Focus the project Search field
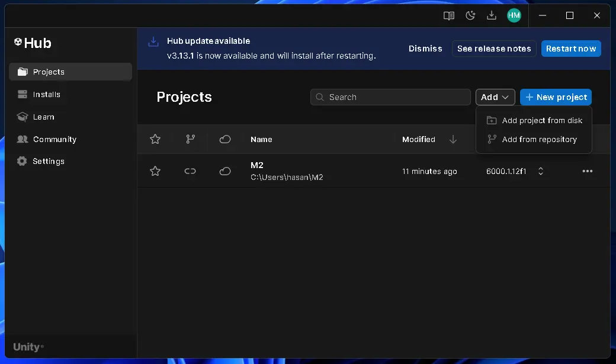 coord(390,97)
